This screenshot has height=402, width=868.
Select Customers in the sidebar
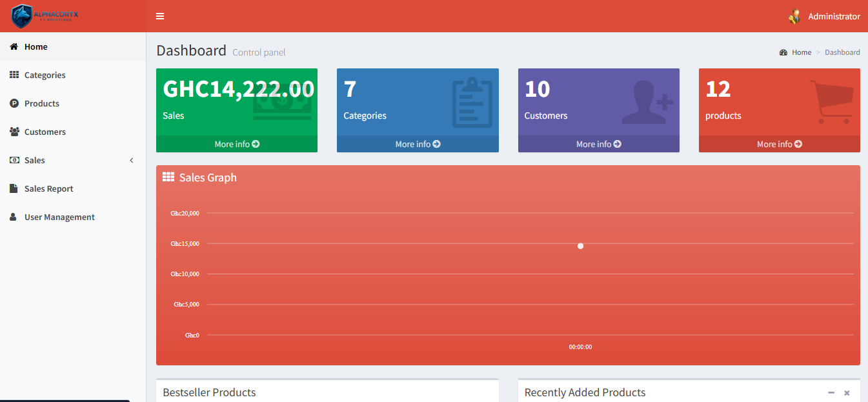click(x=73, y=132)
